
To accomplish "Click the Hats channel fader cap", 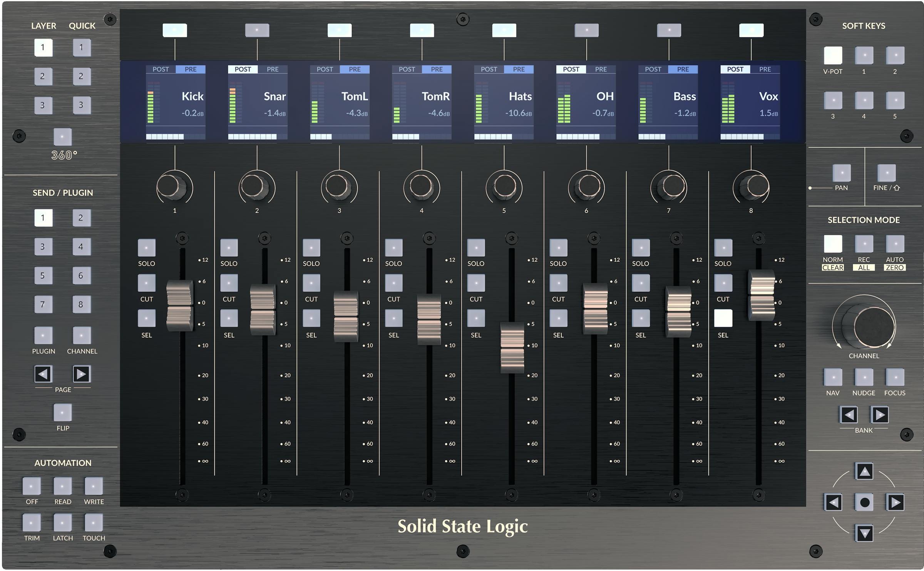I will click(x=512, y=347).
